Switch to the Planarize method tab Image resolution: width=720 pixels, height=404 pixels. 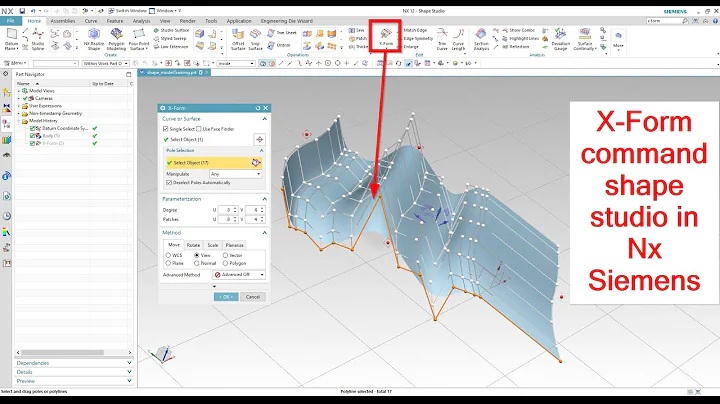pos(235,245)
